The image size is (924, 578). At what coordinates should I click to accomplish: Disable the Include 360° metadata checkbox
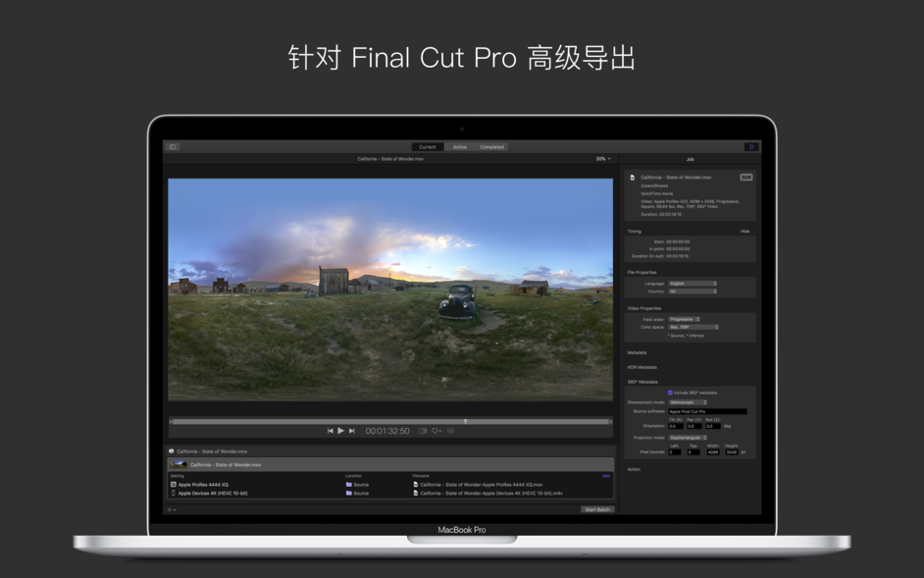pyautogui.click(x=669, y=392)
